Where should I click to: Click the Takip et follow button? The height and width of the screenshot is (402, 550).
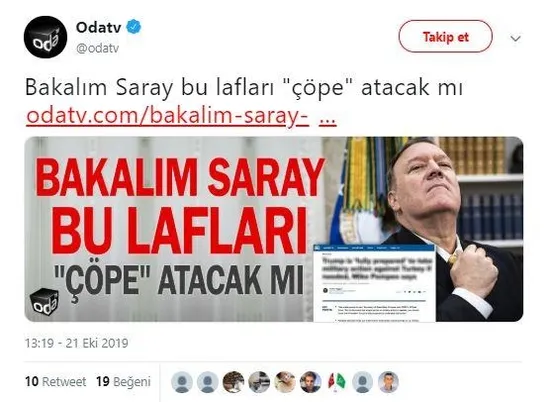click(x=445, y=36)
